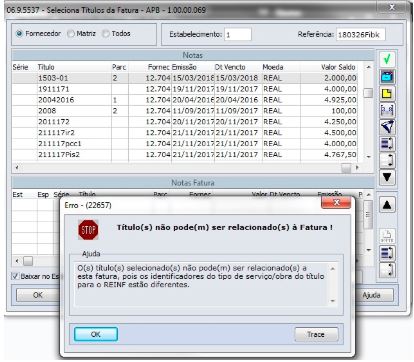414x362 pixels.
Task: Click the Notas grid horizontal scroll right arrow
Action: coord(357,167)
